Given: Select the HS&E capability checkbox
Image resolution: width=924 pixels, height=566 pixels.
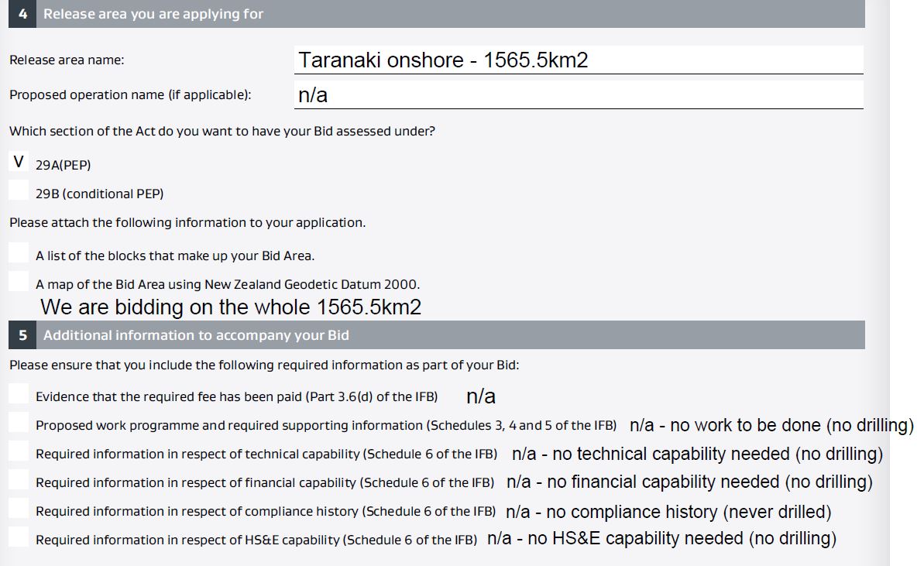Looking at the screenshot, I should click(x=19, y=537).
